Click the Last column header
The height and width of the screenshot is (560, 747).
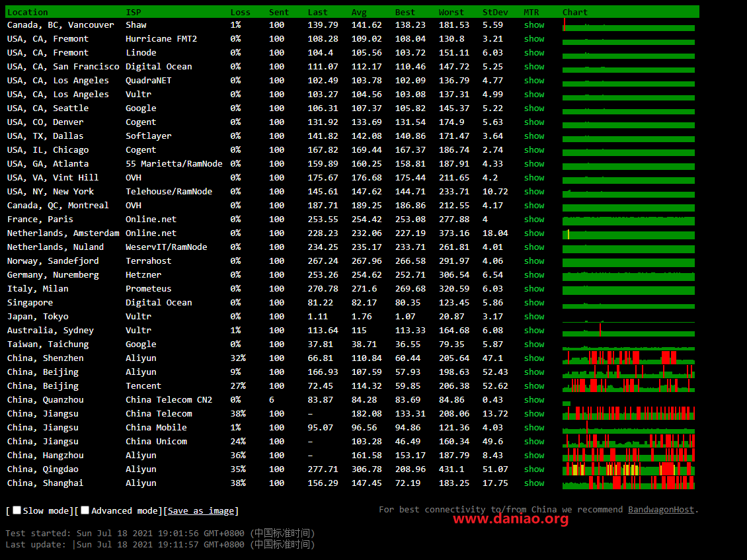(x=318, y=12)
